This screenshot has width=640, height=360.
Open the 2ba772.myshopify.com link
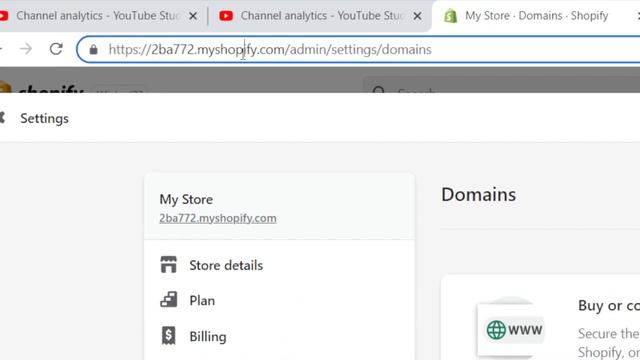218,218
